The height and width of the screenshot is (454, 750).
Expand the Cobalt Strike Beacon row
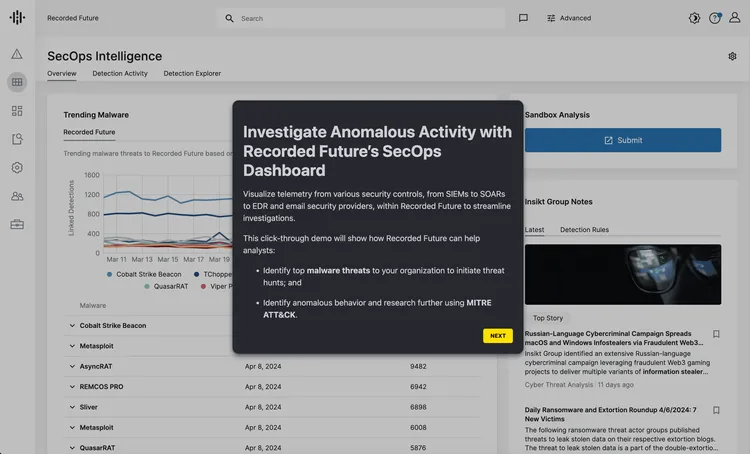pyautogui.click(x=71, y=325)
